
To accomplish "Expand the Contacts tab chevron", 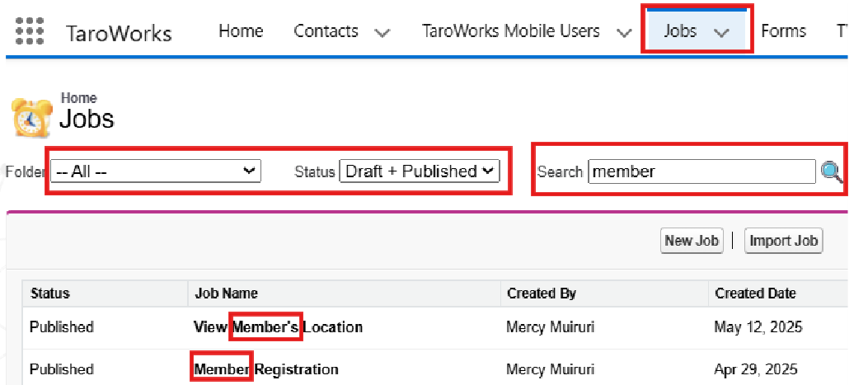I will (x=382, y=33).
